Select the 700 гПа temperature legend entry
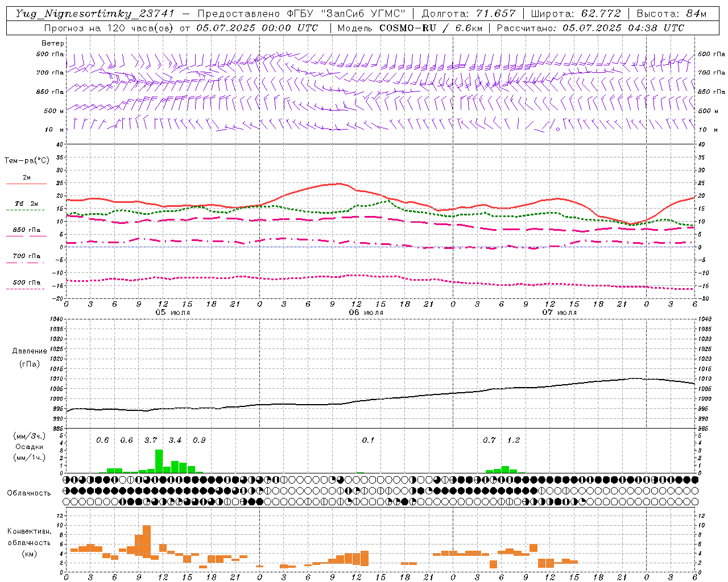This screenshot has height=582, width=728. click(x=26, y=256)
